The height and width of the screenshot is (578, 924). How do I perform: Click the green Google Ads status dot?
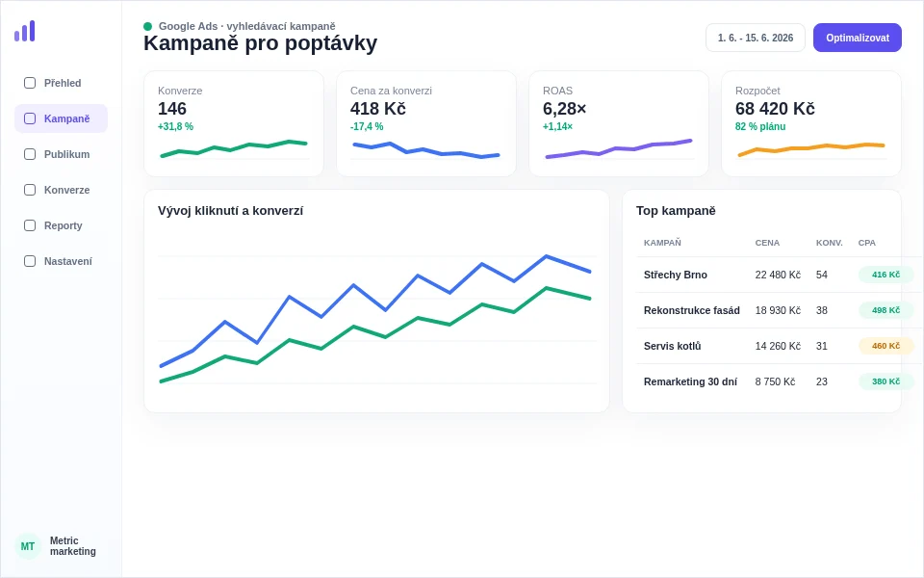tap(148, 27)
